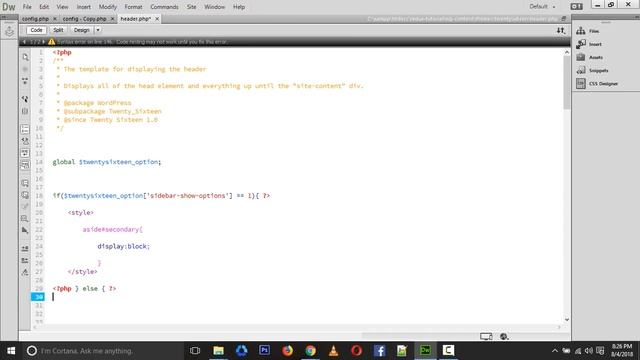
Task: Open Photoshop from taskbar
Action: 264,351
